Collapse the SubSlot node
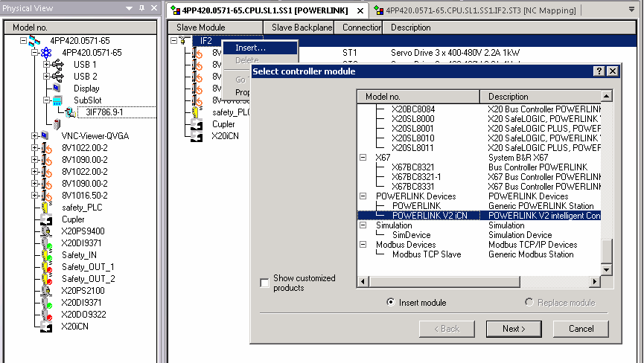The height and width of the screenshot is (363, 644). (46, 100)
